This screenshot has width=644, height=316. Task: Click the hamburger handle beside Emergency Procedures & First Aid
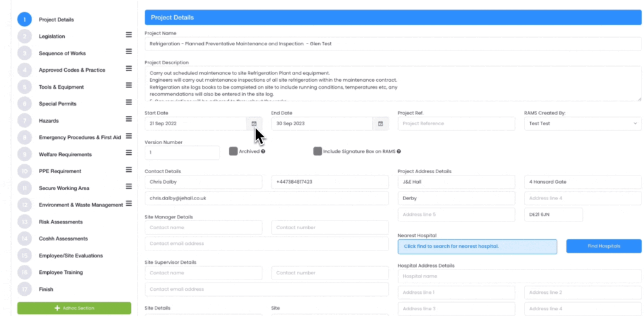(x=128, y=135)
